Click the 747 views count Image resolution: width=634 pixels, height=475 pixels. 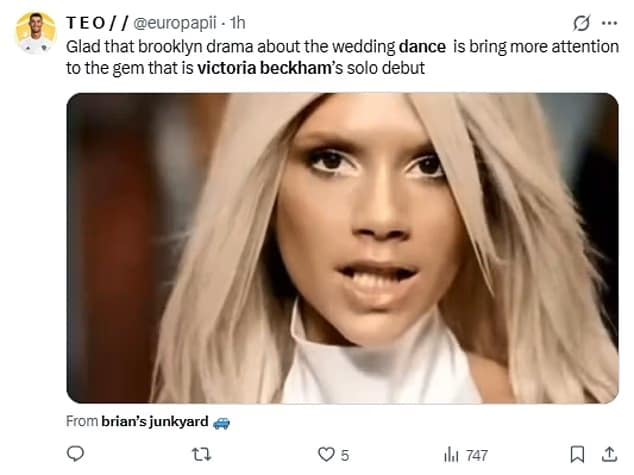click(477, 455)
